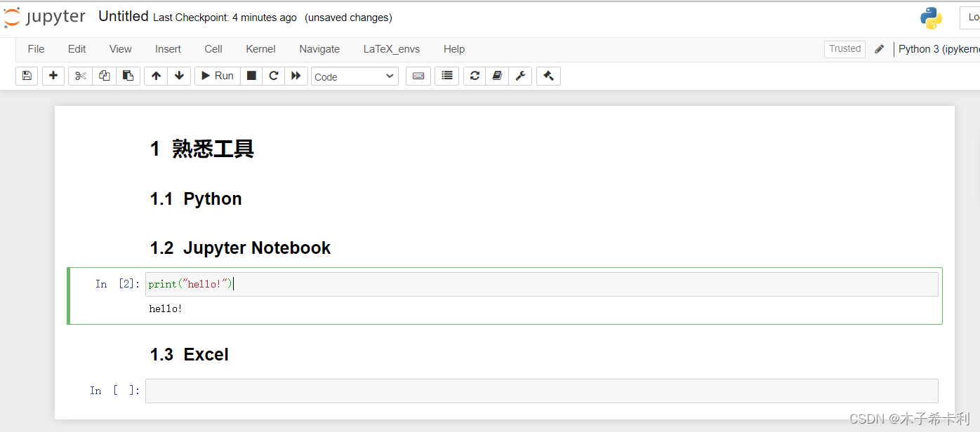Click the Save and Checkpoint floppy icon
The height and width of the screenshot is (432, 980).
(27, 76)
